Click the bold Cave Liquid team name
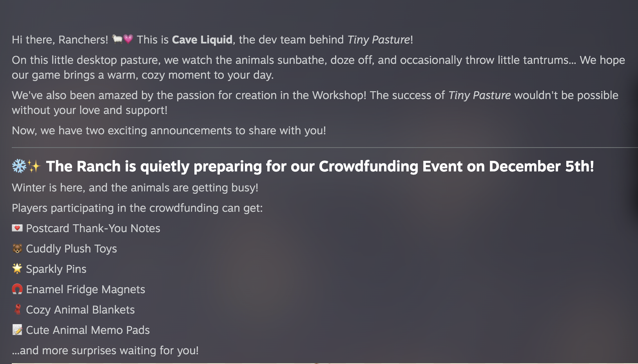The image size is (638, 364). (x=202, y=40)
